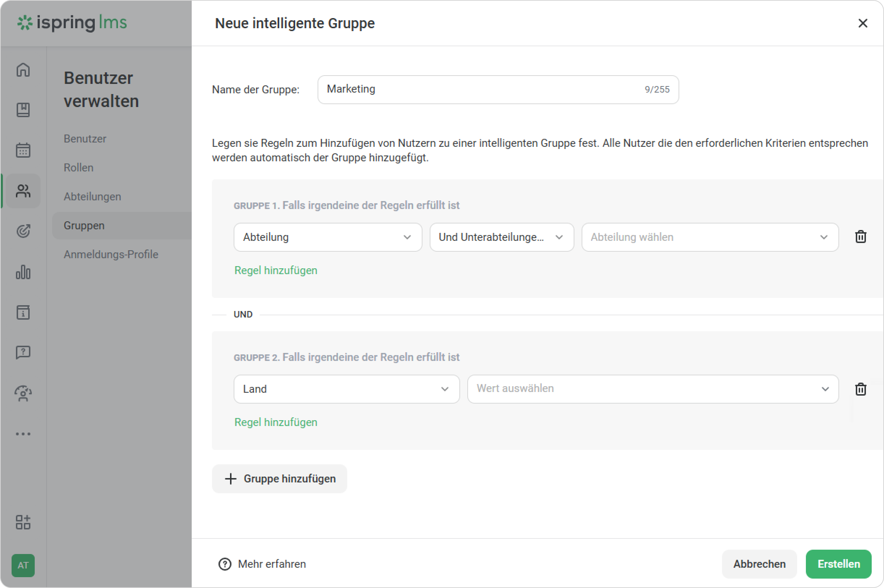
Task: Click Regel hinzufügen in Gruppe 1
Action: (276, 270)
